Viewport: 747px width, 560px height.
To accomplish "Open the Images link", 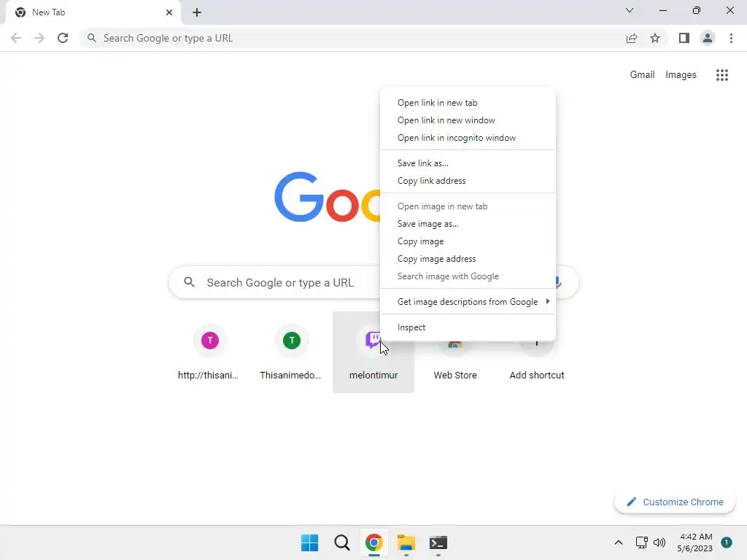I will (x=681, y=75).
